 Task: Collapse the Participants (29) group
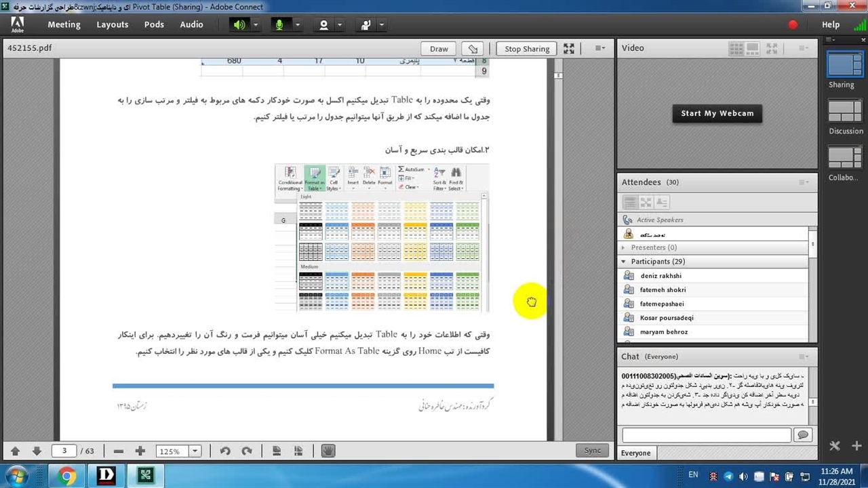tap(623, 262)
